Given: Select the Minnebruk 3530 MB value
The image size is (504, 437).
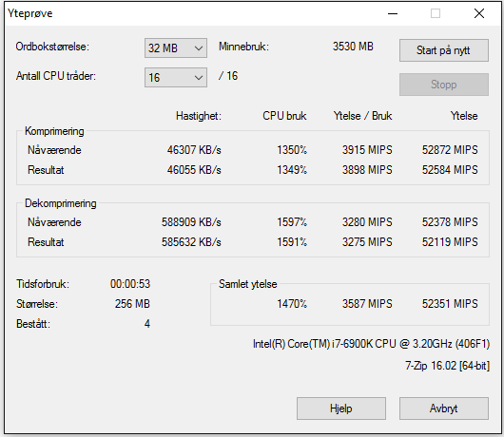Looking at the screenshot, I should [353, 47].
